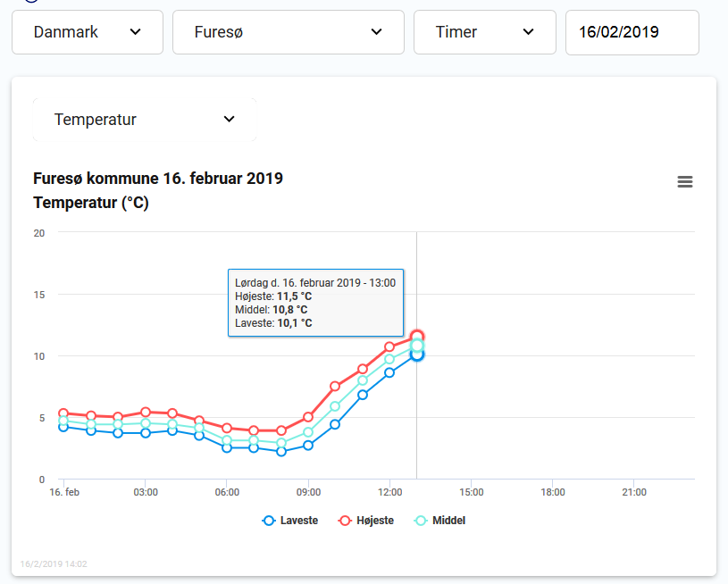
Task: Open the Danmark country dropdown
Action: [x=88, y=32]
